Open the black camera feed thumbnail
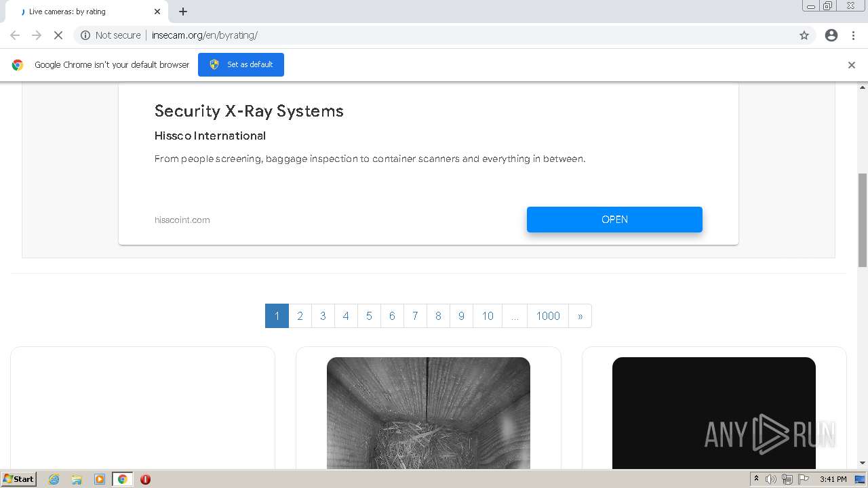The image size is (868, 488). point(714,413)
